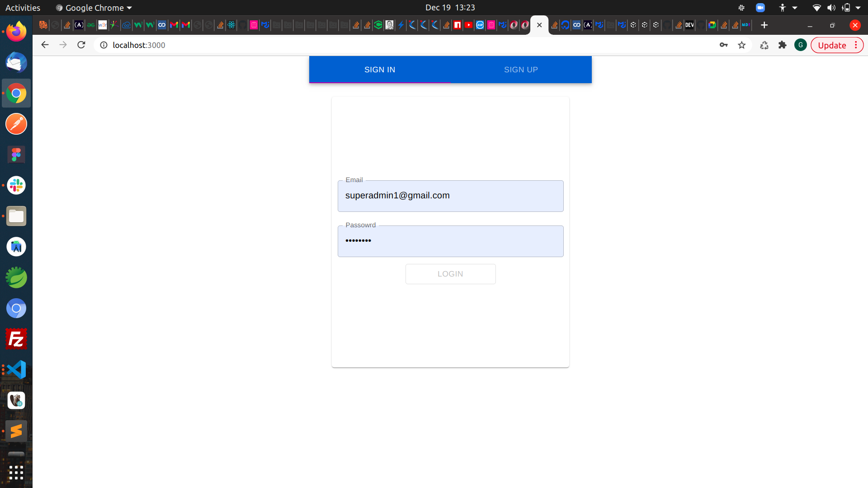868x488 pixels.
Task: Switch to the DEV browser tab
Action: pos(689,25)
